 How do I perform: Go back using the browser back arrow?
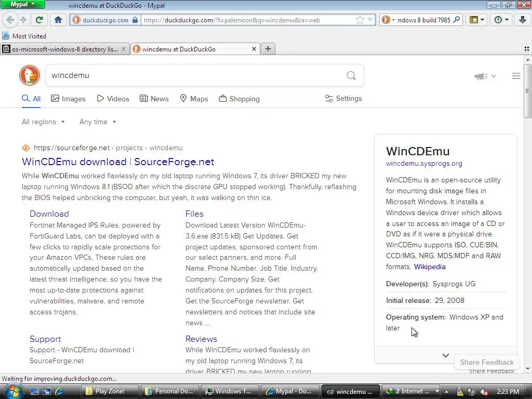(10, 20)
